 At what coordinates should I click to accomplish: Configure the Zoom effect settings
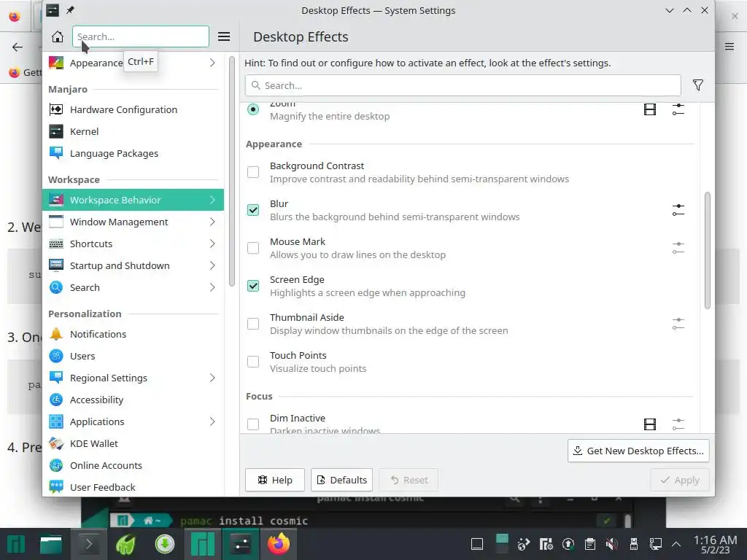pyautogui.click(x=678, y=109)
